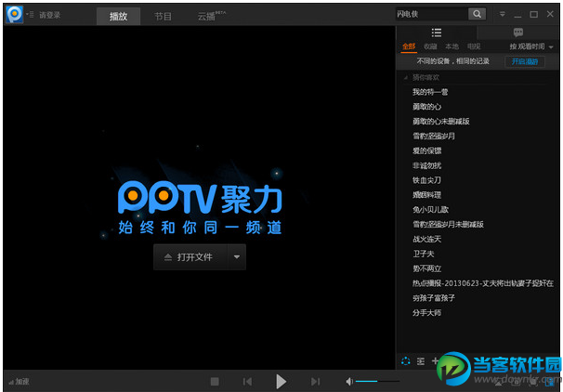Open the skin/options dropdown icon near minimize
The height and width of the screenshot is (392, 563).
click(502, 14)
